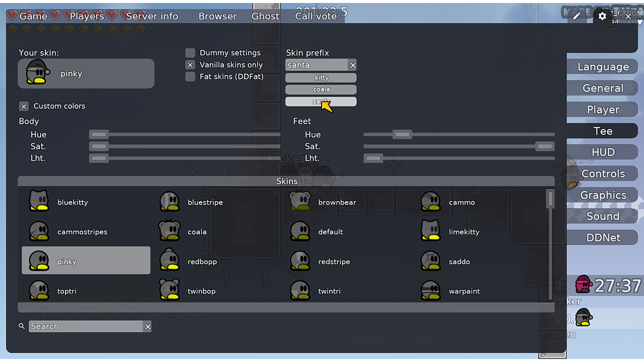This screenshot has height=362, width=644.
Task: Uncheck Custom colors checkbox
Action: [x=24, y=107]
